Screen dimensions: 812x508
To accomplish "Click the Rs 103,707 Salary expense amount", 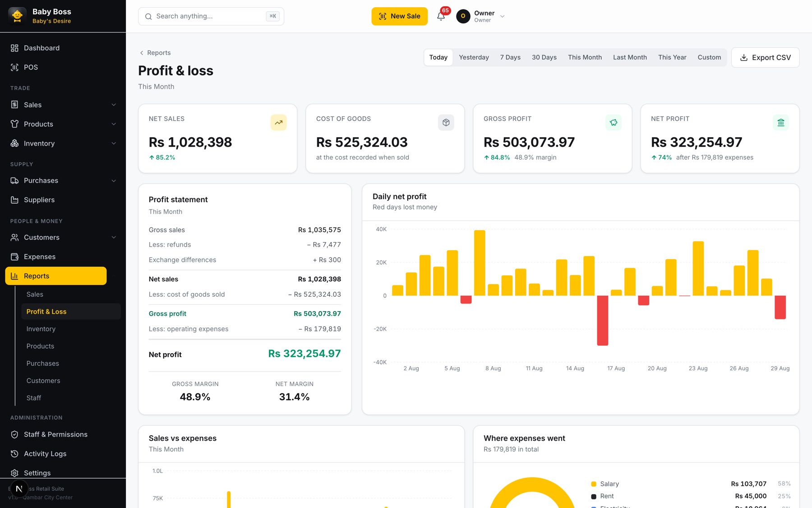I will [749, 484].
